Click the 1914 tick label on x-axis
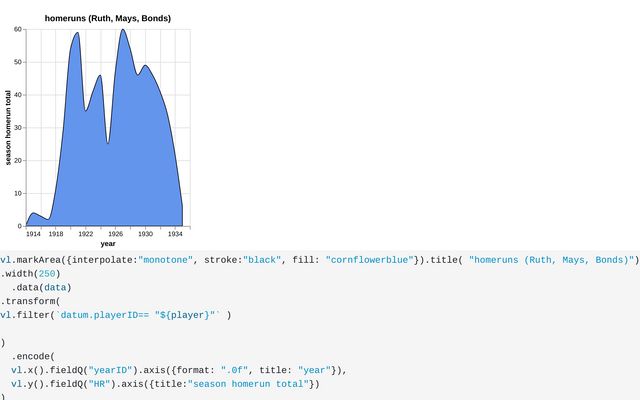This screenshot has height=400, width=640. click(33, 234)
